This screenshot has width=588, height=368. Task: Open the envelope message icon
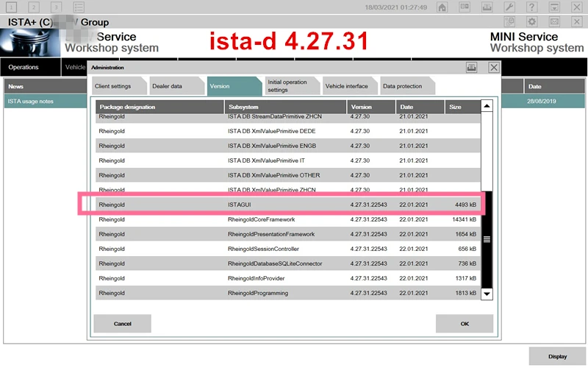554,22
